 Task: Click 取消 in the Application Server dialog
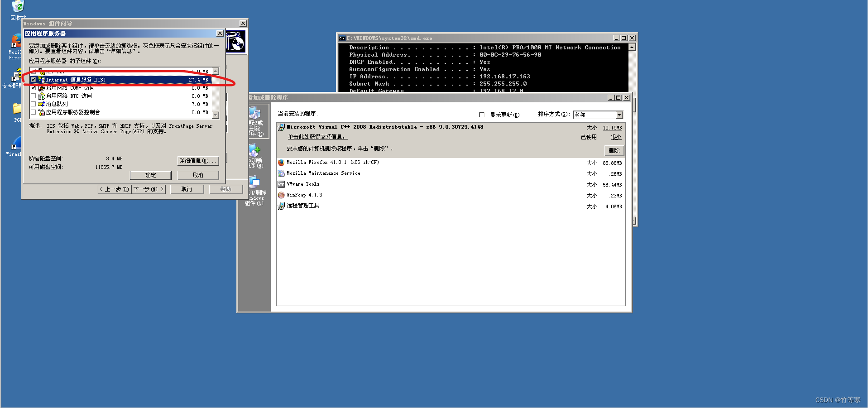pyautogui.click(x=198, y=175)
